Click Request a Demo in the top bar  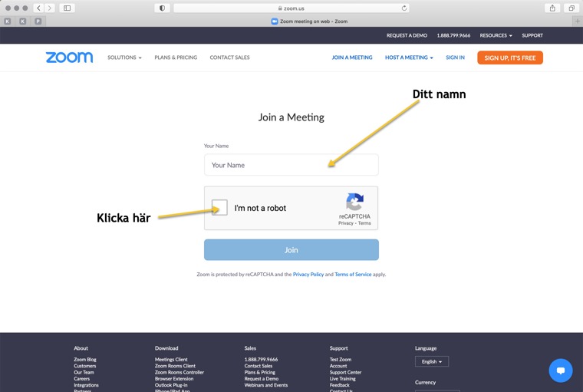tap(407, 35)
